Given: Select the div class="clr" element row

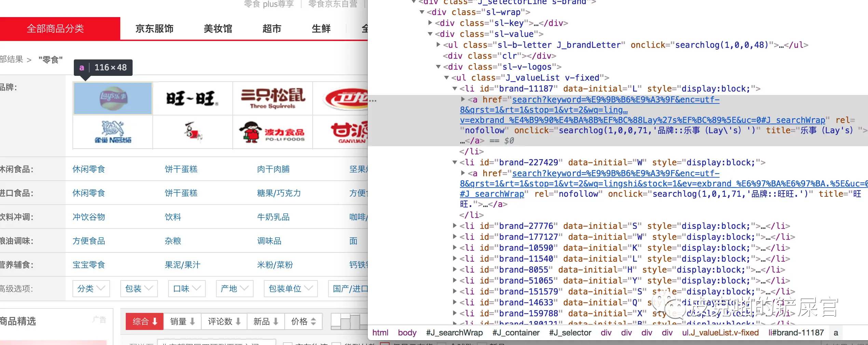Looking at the screenshot, I should (x=500, y=56).
